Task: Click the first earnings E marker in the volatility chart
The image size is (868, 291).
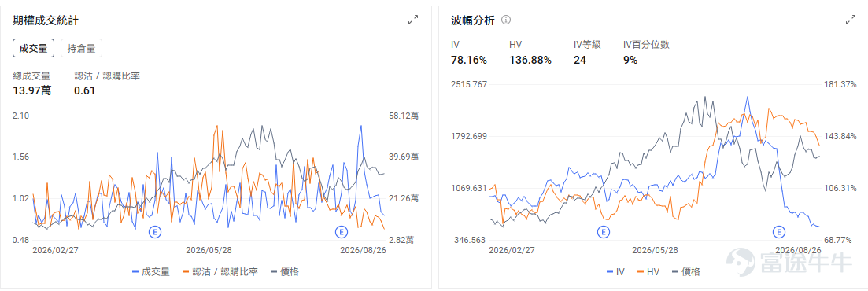Action: 604,231
